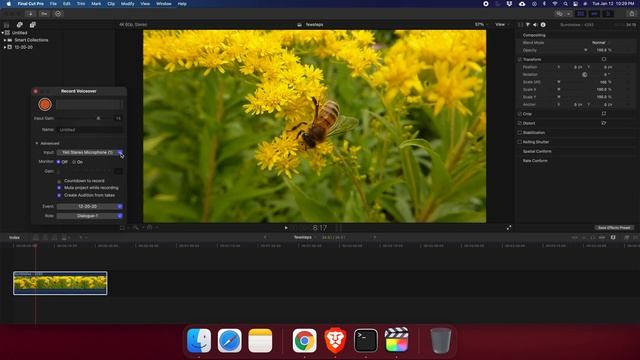Set Monitor to Off

[59, 162]
